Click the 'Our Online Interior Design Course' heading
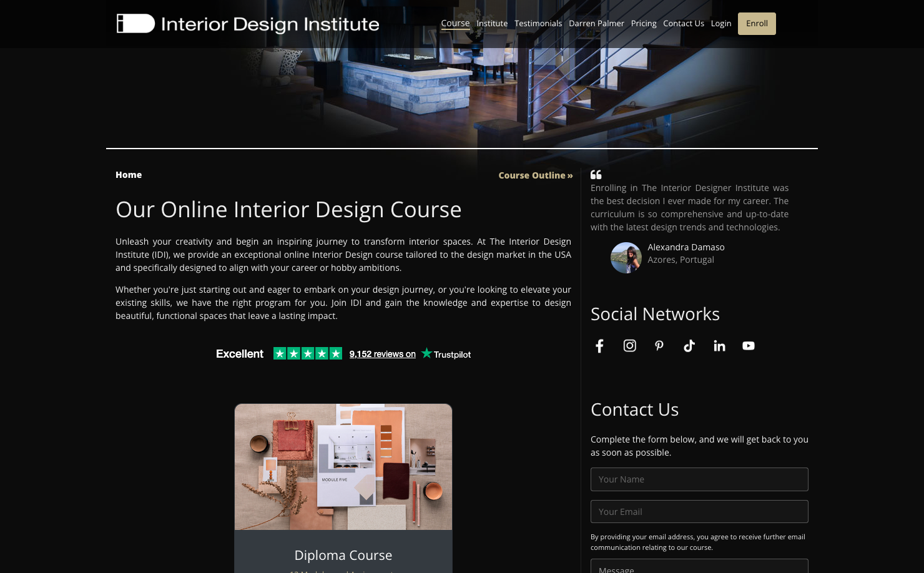Viewport: 924px width, 573px height. [x=288, y=210]
